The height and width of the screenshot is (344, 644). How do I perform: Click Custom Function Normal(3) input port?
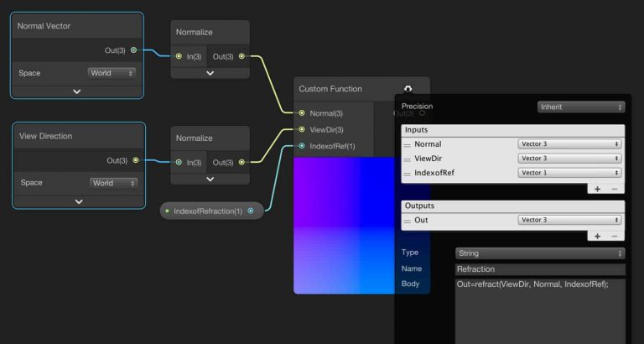tap(302, 113)
